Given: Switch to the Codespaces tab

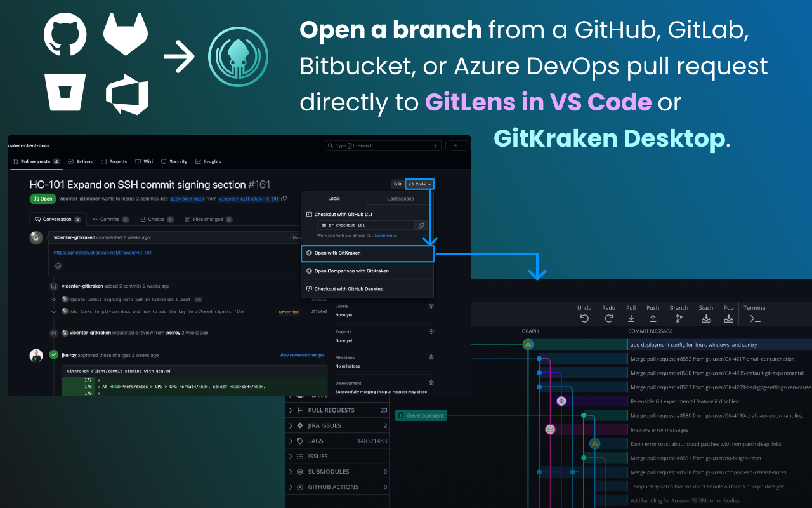Looking at the screenshot, I should pyautogui.click(x=400, y=199).
